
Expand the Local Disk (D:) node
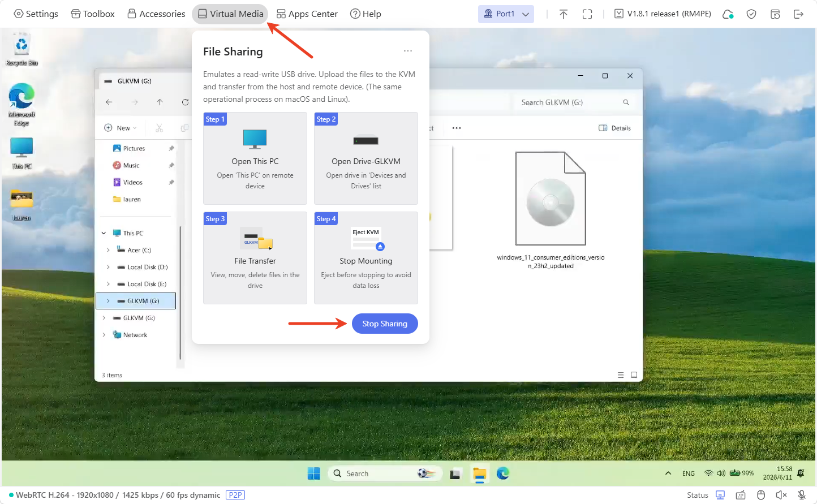pos(108,267)
